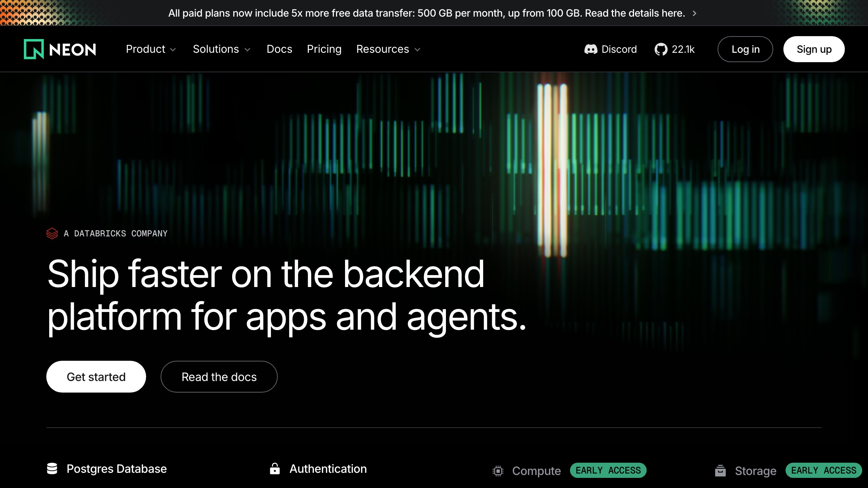Open the GitHub octocat icon
The height and width of the screenshot is (488, 868).
[661, 49]
